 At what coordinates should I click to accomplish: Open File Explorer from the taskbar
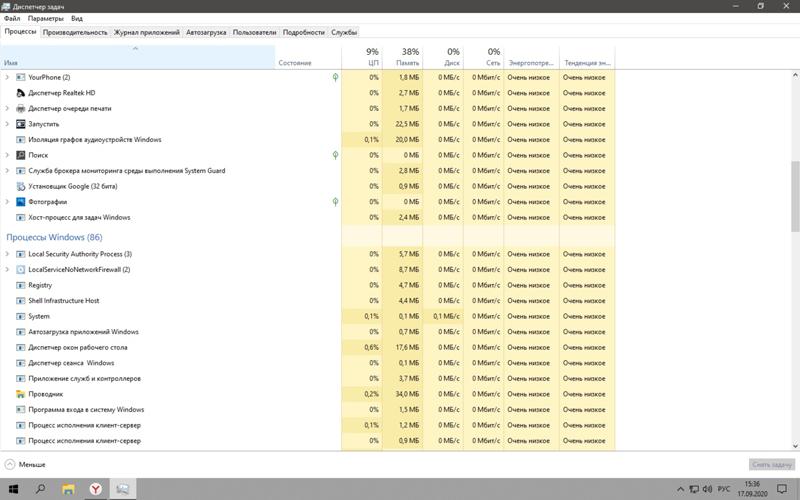coord(68,489)
